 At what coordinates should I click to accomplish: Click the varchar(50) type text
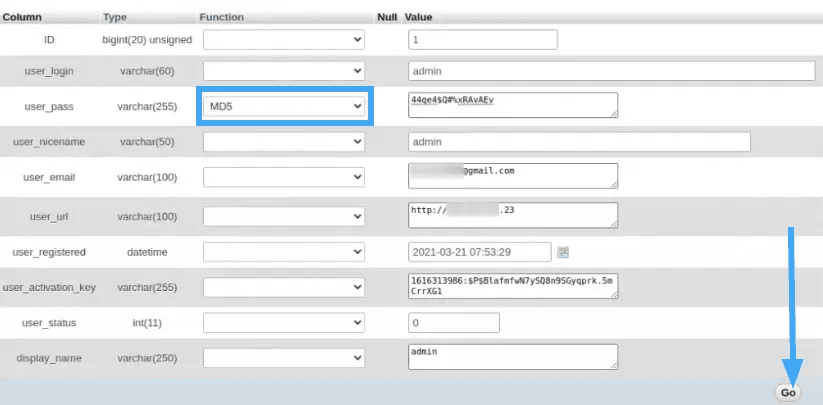pyautogui.click(x=147, y=142)
